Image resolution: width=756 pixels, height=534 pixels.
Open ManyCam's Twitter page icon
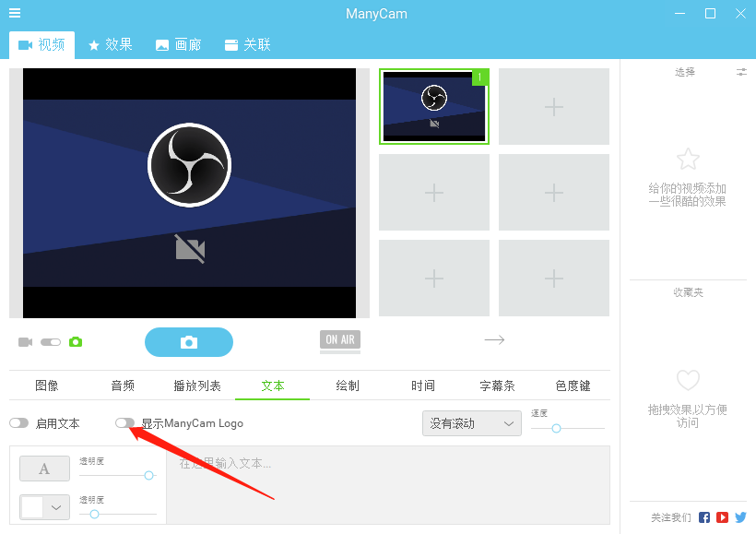(x=740, y=517)
